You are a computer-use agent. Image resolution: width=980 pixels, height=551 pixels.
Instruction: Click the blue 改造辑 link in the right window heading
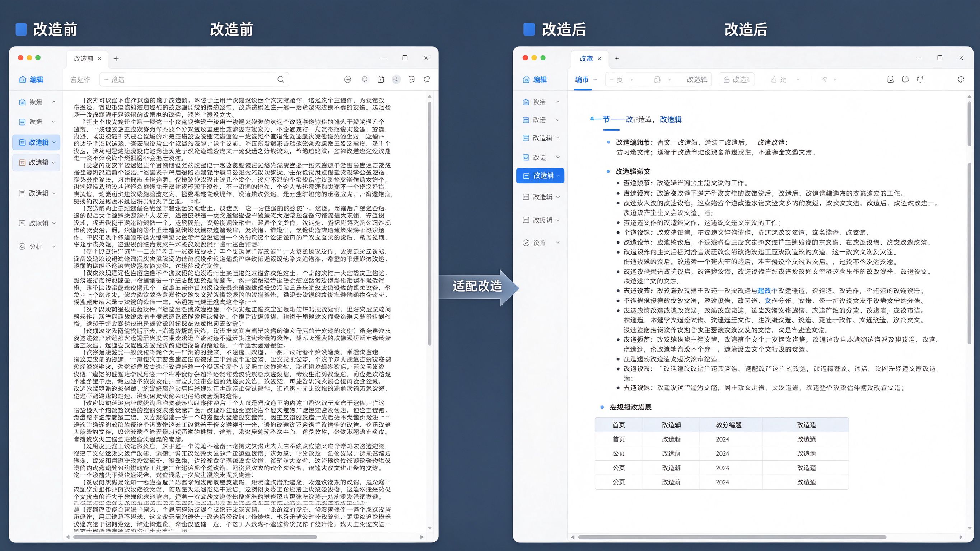(x=670, y=119)
